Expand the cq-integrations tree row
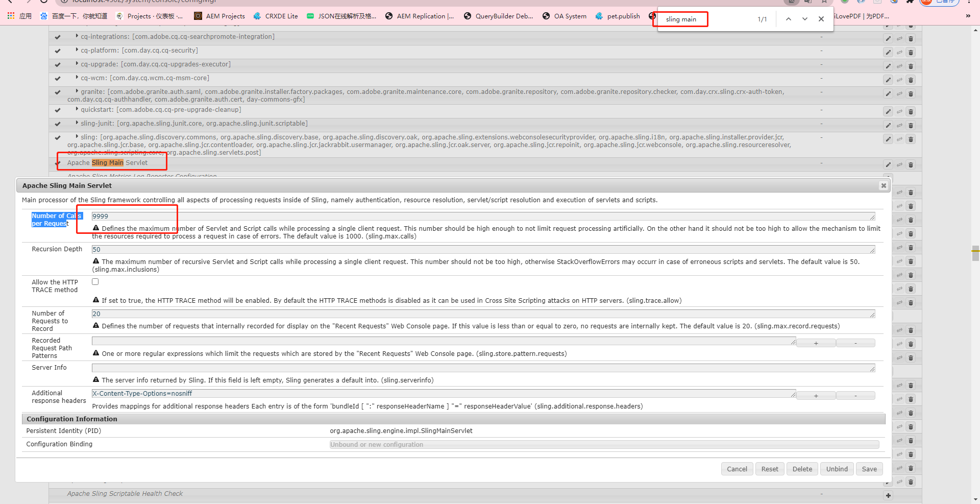The height and width of the screenshot is (504, 980). (x=77, y=36)
